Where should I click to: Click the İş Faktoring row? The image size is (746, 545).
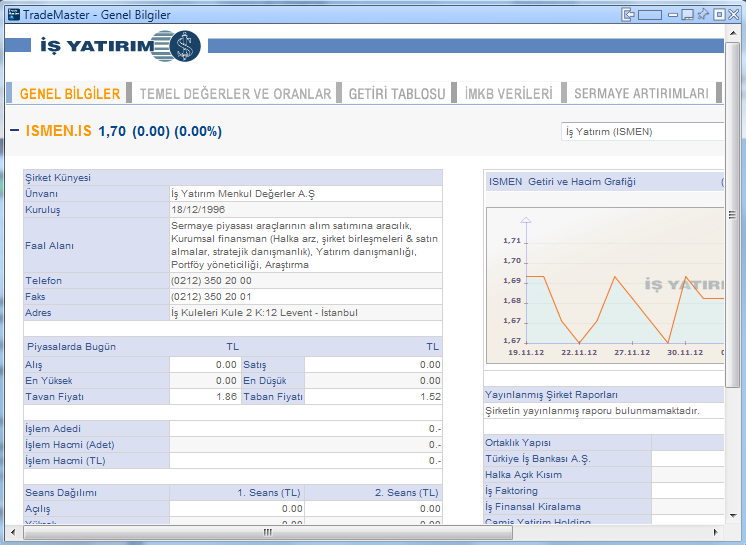point(604,491)
